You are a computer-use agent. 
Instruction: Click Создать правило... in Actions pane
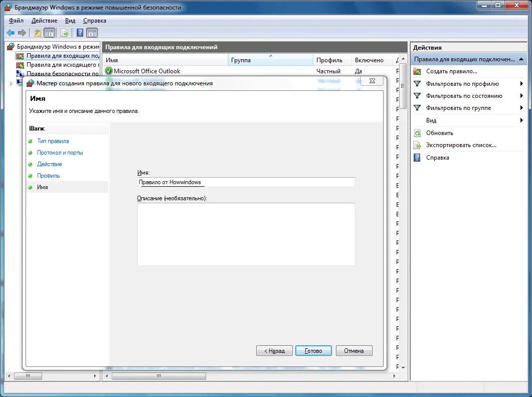click(x=452, y=71)
